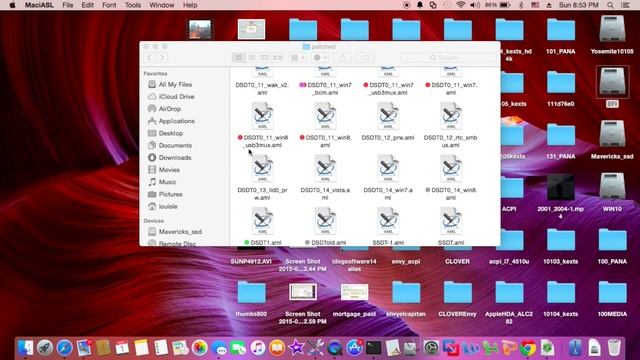The height and width of the screenshot is (360, 640).
Task: Open the Arrange items dropdown in Finder
Action: 298,58
